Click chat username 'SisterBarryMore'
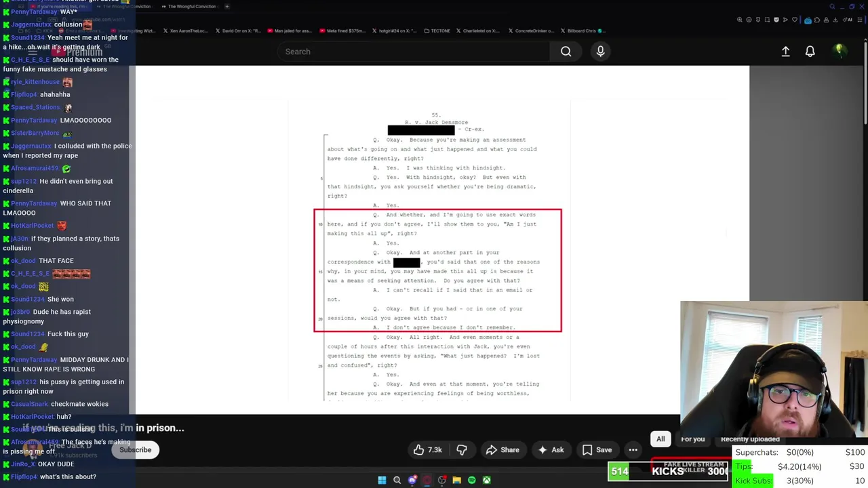Viewport: 868px width, 488px height. coord(35,134)
